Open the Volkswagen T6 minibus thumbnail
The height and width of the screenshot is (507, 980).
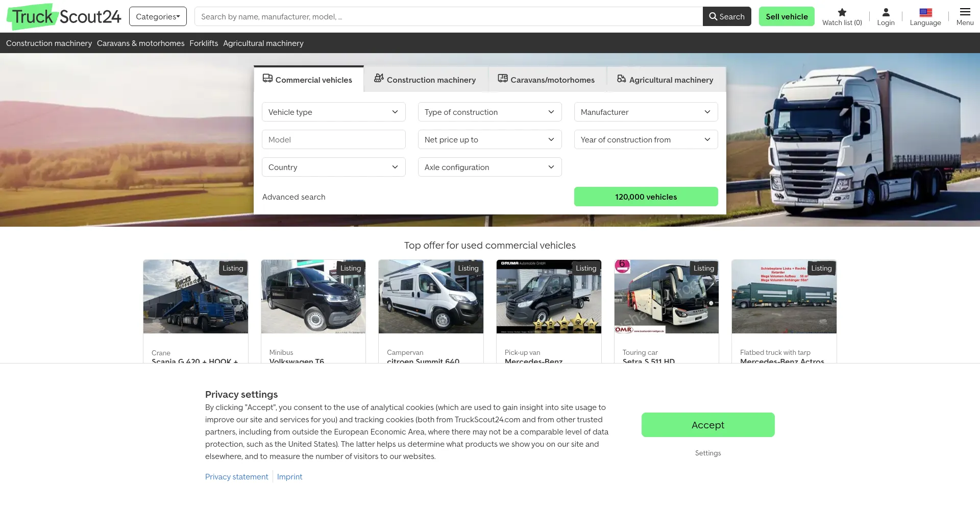click(313, 297)
